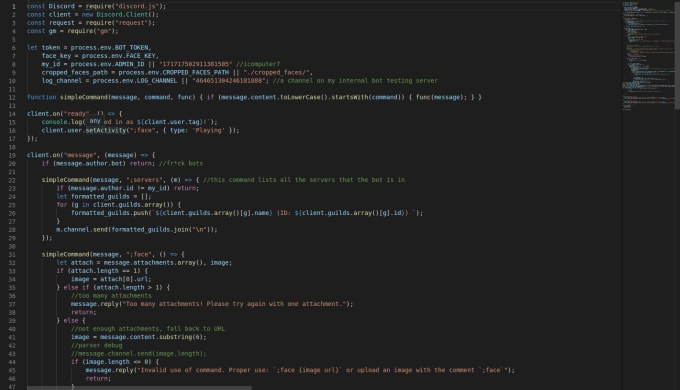Click line number 31 in the gutter
680x390 pixels.
(12, 254)
